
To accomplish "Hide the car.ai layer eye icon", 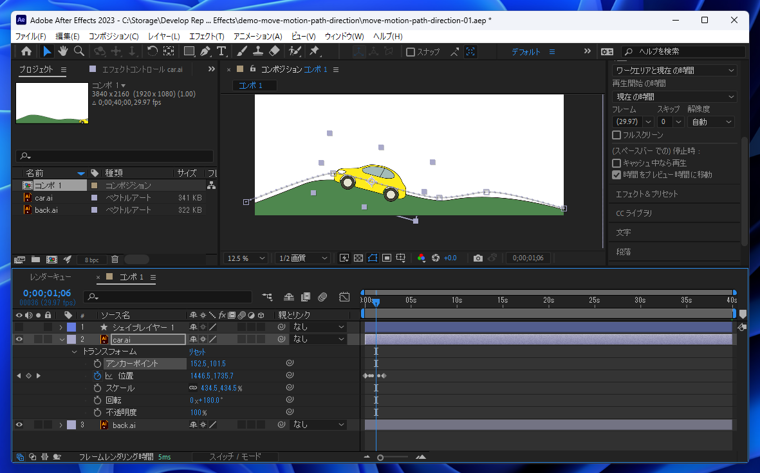I will click(x=19, y=339).
